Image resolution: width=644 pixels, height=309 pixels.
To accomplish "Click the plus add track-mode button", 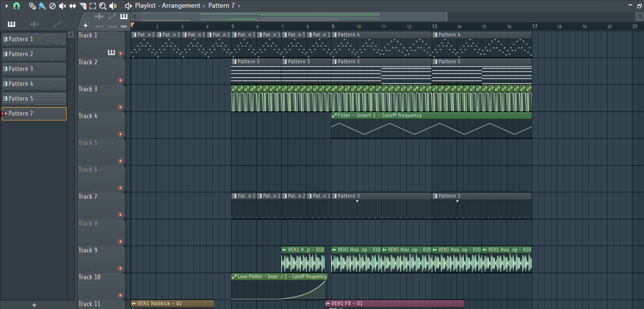I will (x=85, y=26).
